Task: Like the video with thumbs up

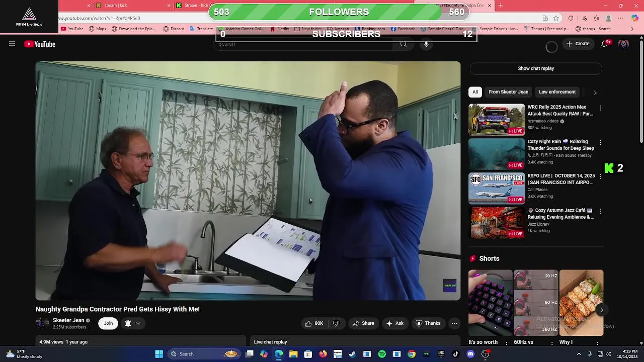Action: point(313,323)
